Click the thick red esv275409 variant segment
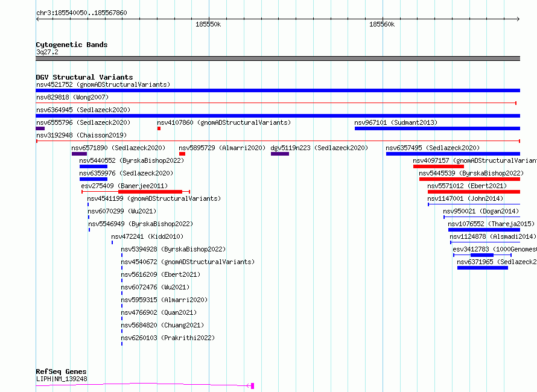Screen dimensions: 537x392 150,192
